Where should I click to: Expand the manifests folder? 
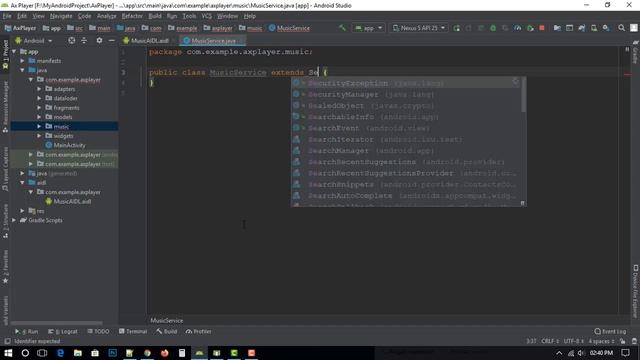pyautogui.click(x=22, y=61)
